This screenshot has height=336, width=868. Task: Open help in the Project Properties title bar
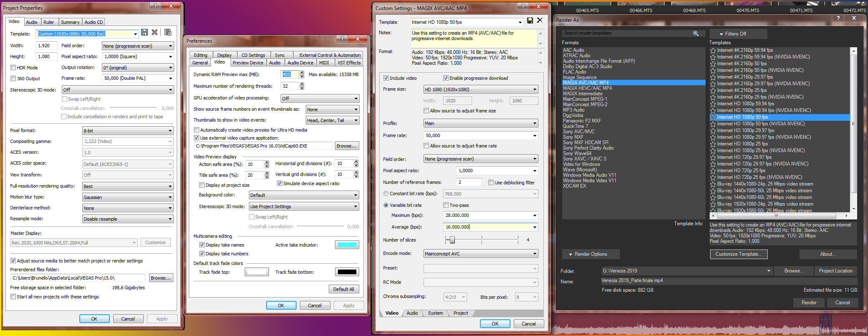pos(155,6)
